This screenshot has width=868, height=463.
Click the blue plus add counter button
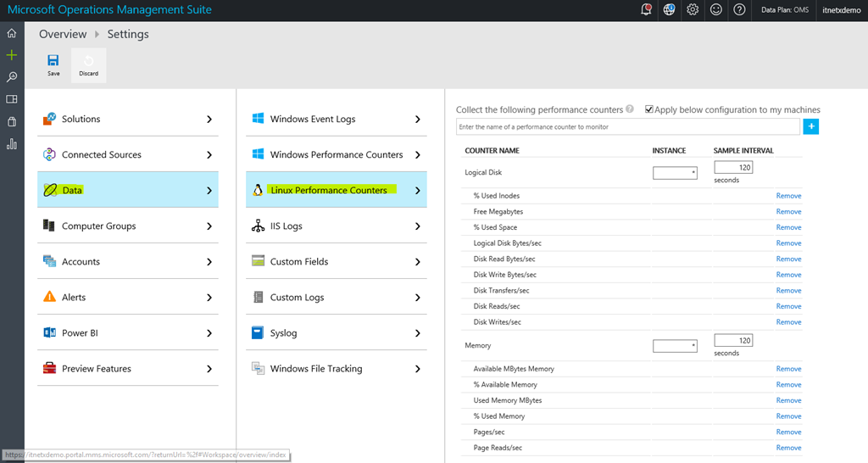811,126
